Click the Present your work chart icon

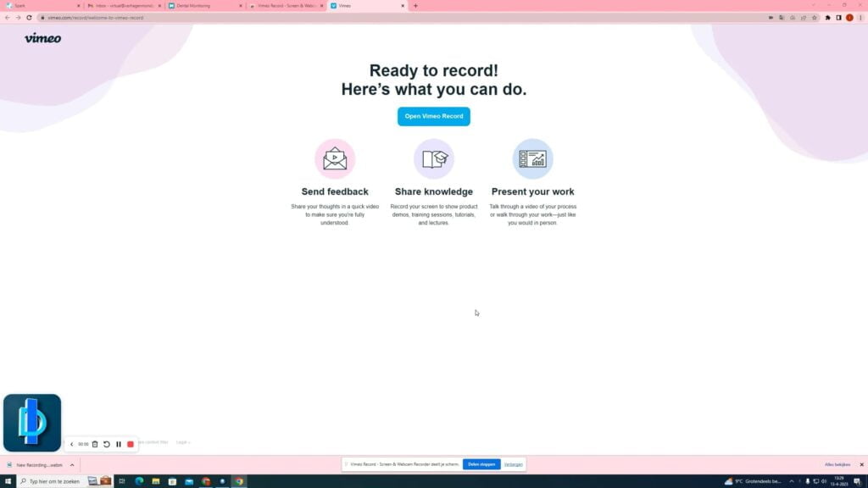pyautogui.click(x=532, y=158)
